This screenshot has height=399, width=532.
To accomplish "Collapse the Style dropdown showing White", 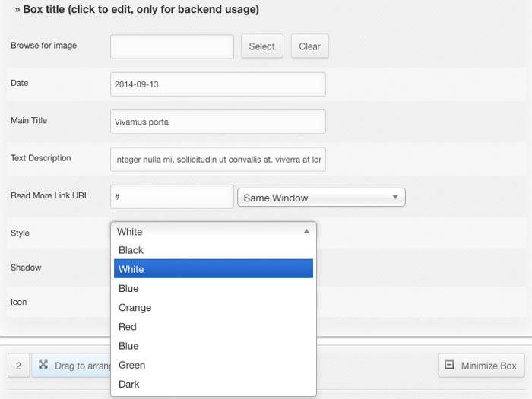I will tap(213, 232).
